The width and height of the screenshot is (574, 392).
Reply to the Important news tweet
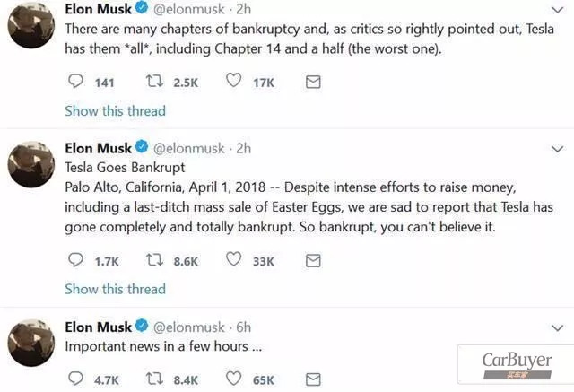tap(76, 379)
